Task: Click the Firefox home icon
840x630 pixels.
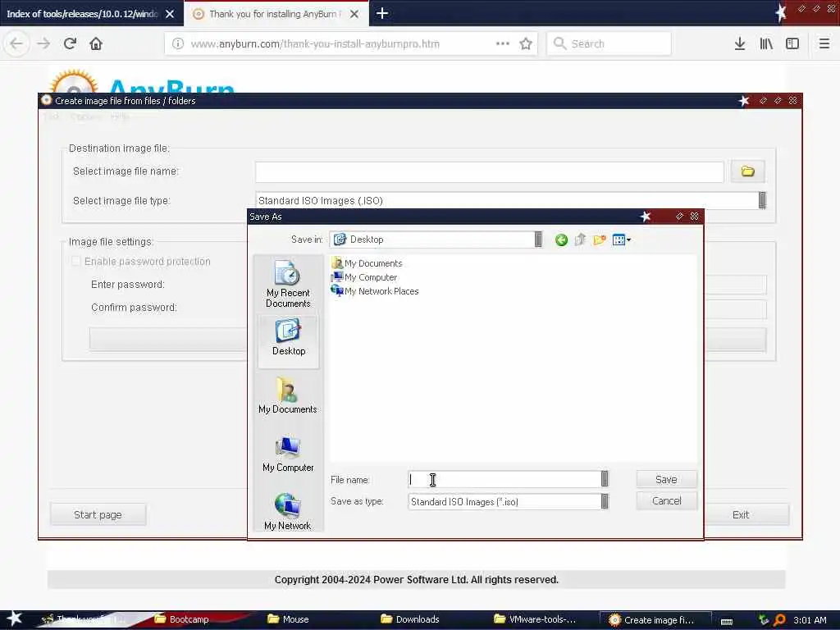Action: [96, 43]
